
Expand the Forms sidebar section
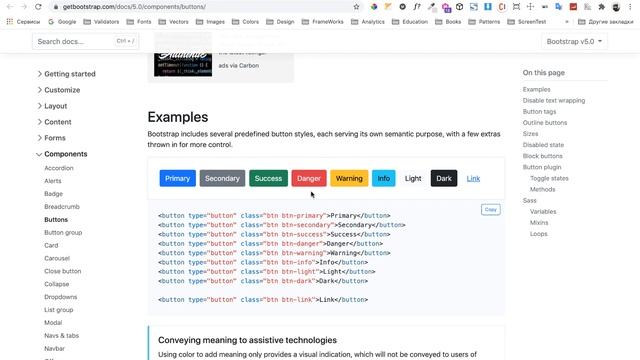[51, 138]
